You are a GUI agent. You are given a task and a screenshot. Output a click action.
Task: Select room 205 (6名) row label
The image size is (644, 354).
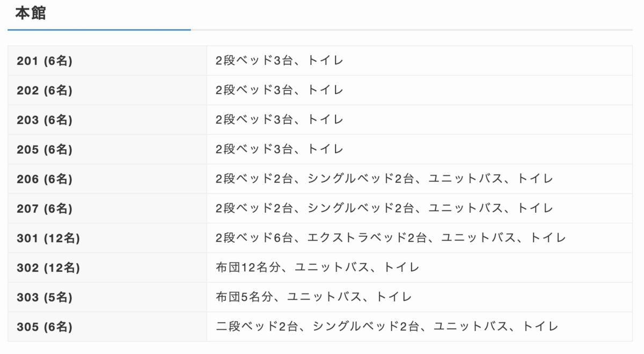tap(45, 150)
